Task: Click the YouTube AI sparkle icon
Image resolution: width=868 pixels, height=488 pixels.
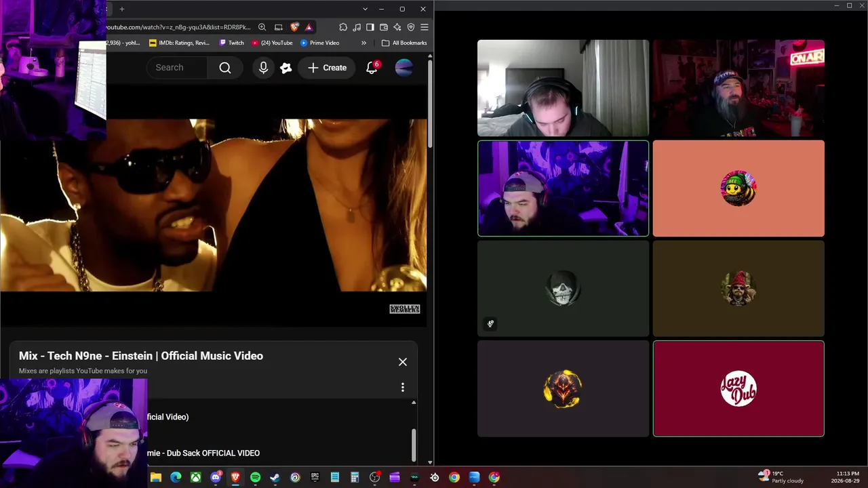Action: coord(286,68)
